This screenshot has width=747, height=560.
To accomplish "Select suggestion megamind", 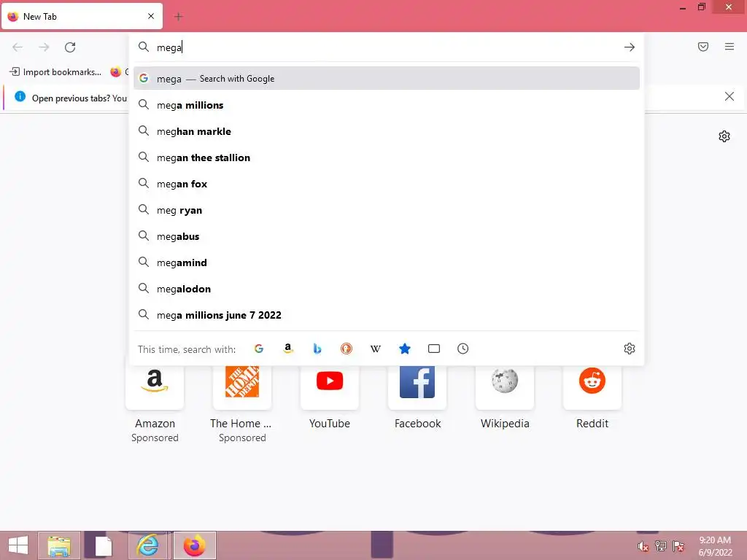I will tap(387, 262).
